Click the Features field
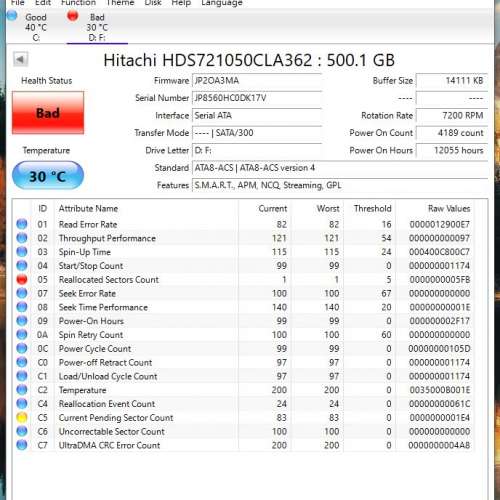The width and height of the screenshot is (500, 500). point(340,185)
